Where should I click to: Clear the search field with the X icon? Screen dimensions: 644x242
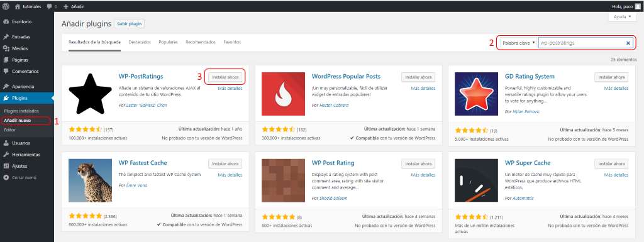point(628,43)
